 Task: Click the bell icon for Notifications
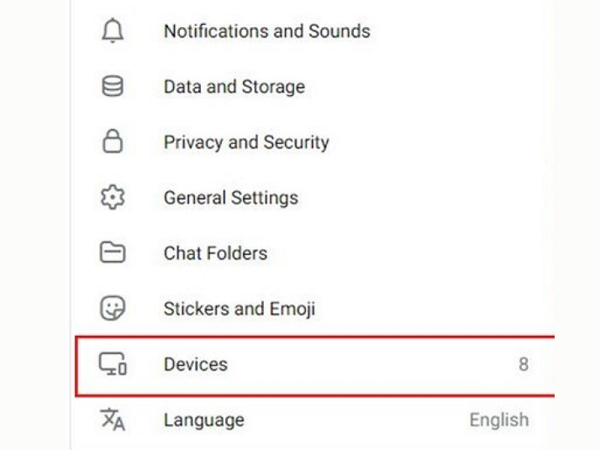click(x=112, y=31)
